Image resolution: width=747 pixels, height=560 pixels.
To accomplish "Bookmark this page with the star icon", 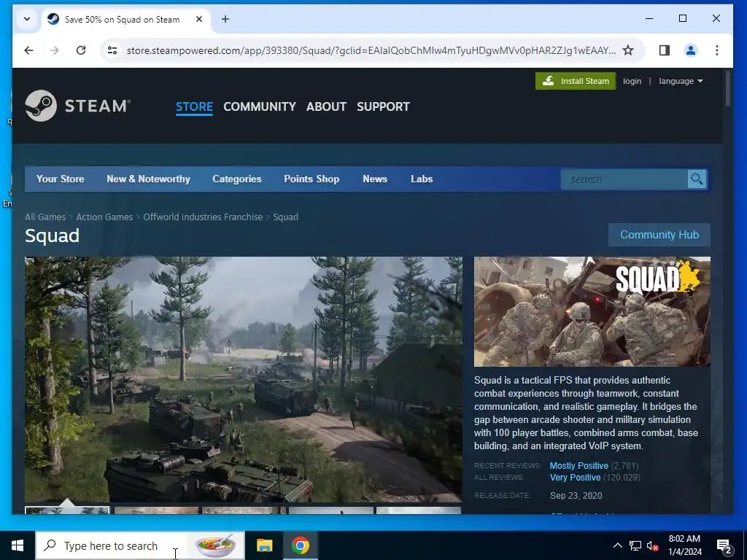I will [628, 50].
